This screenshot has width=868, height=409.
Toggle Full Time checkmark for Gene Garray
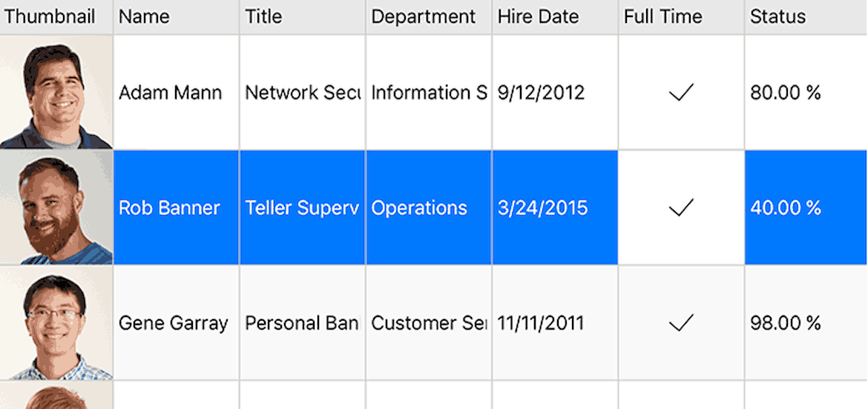[681, 323]
